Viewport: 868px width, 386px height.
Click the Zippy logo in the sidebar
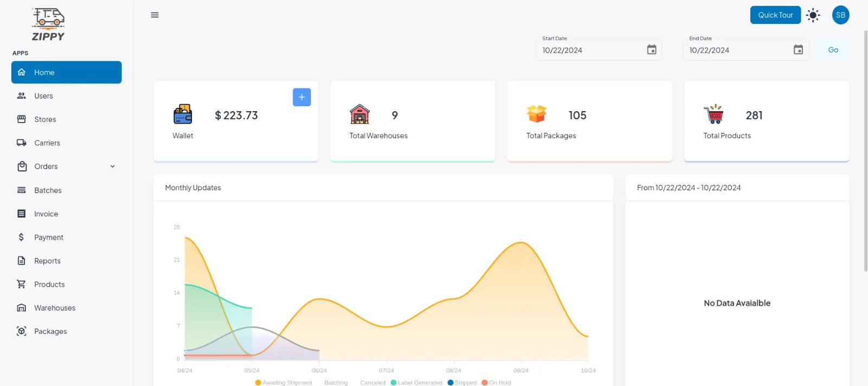(x=48, y=25)
